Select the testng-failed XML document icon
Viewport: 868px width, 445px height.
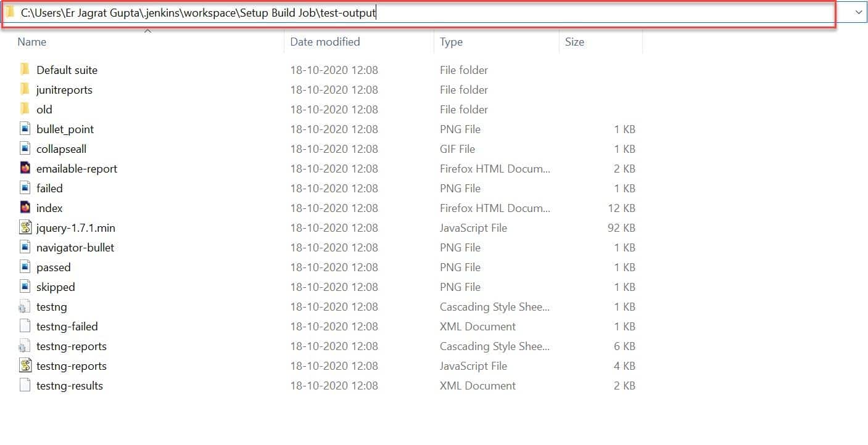pyautogui.click(x=25, y=326)
